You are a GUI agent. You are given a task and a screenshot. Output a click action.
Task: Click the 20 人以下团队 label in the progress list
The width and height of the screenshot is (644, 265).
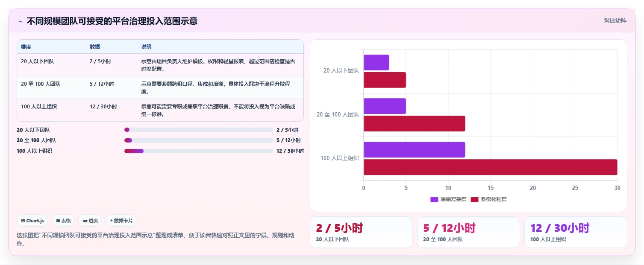tap(33, 130)
